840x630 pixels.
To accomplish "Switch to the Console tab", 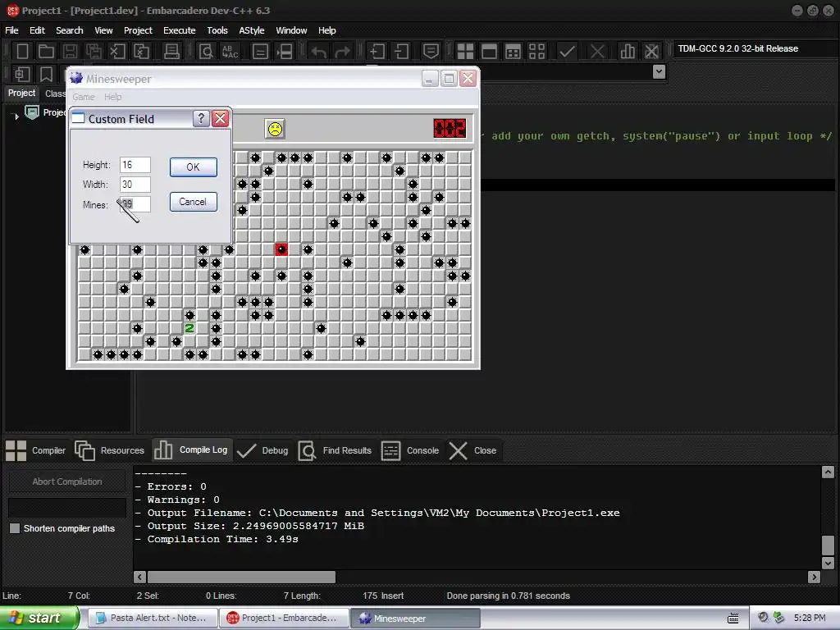I will pyautogui.click(x=410, y=450).
